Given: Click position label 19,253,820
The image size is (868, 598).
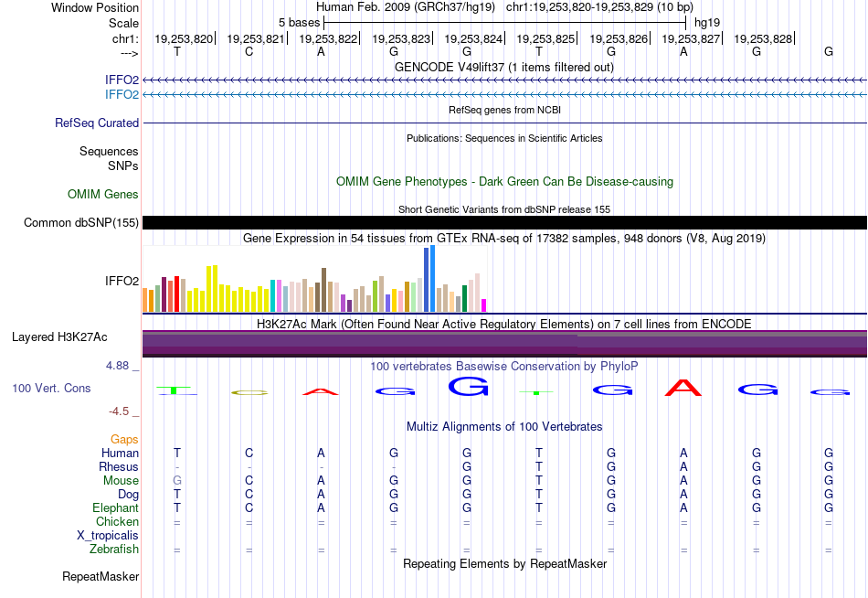Looking at the screenshot, I should coord(184,38).
